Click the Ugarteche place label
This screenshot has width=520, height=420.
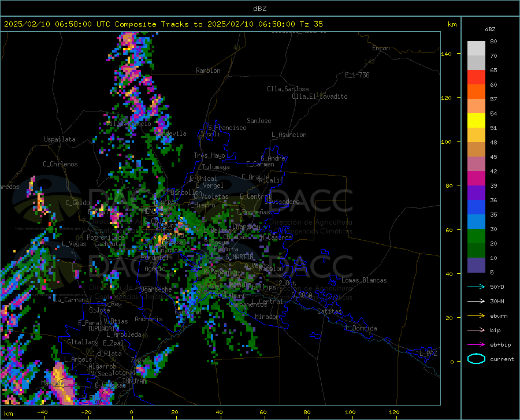[x=156, y=289]
